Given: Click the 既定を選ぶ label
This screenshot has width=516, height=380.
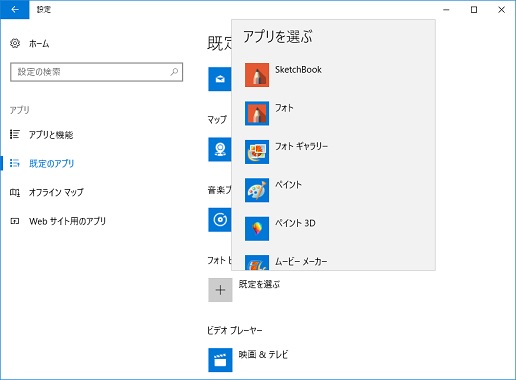Looking at the screenshot, I should click(259, 284).
